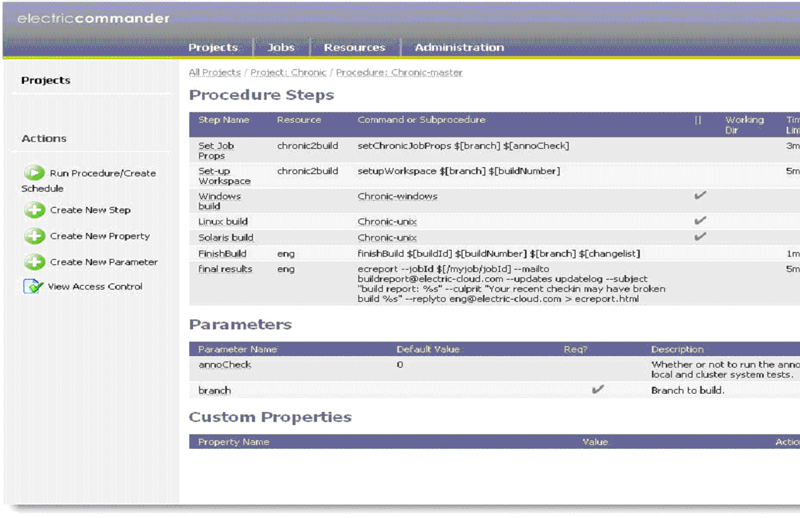Click the checkmark in the Linux build row
The height and width of the screenshot is (518, 800).
pos(700,220)
